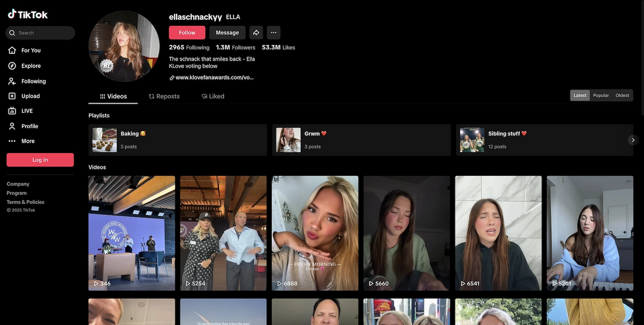The image size is (644, 325).
Task: Expand the Company footer section
Action: point(18,184)
